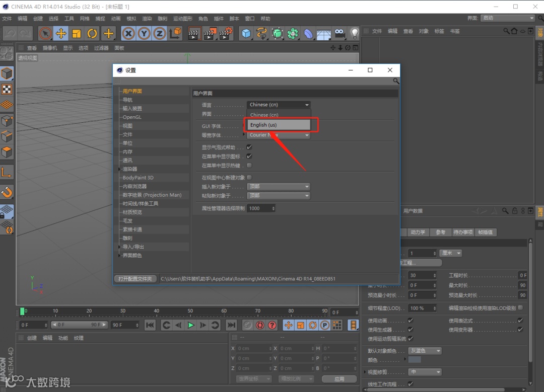Click the timeline current frame green marker
The image size is (544, 392).
coord(23,311)
